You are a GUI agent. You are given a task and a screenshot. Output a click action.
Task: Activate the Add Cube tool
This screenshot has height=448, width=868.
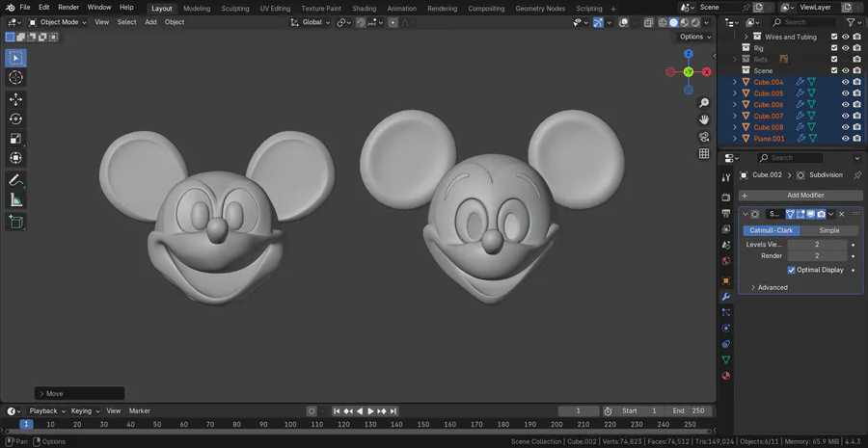pyautogui.click(x=16, y=222)
